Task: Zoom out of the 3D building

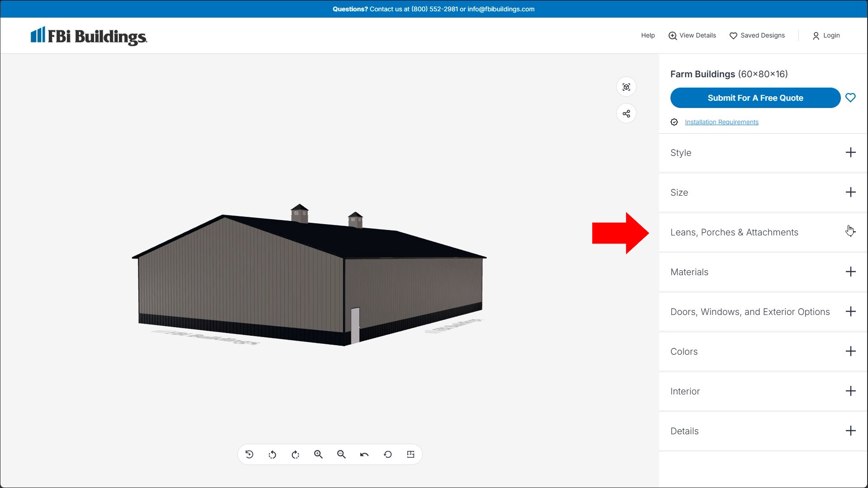Action: (341, 455)
